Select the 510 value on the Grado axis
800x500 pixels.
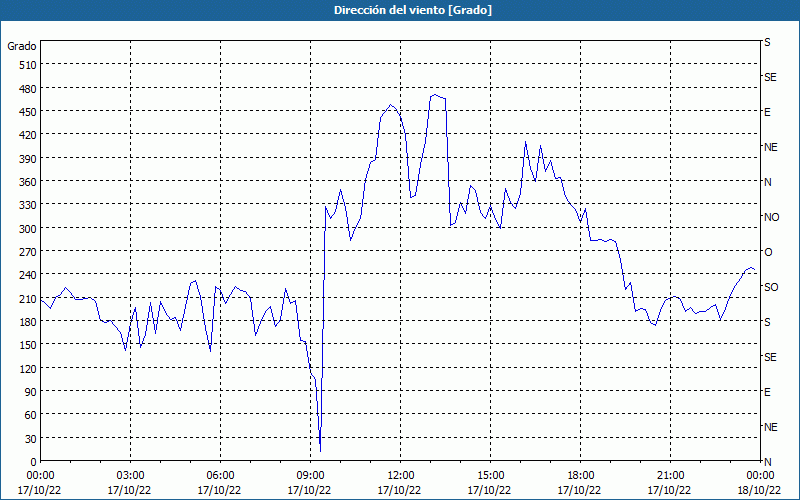pos(28,65)
